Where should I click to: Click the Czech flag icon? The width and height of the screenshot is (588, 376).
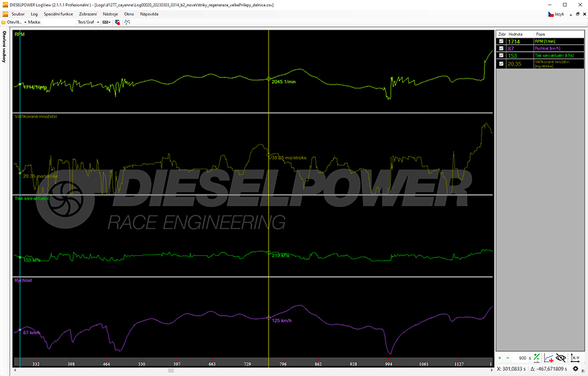551,14
